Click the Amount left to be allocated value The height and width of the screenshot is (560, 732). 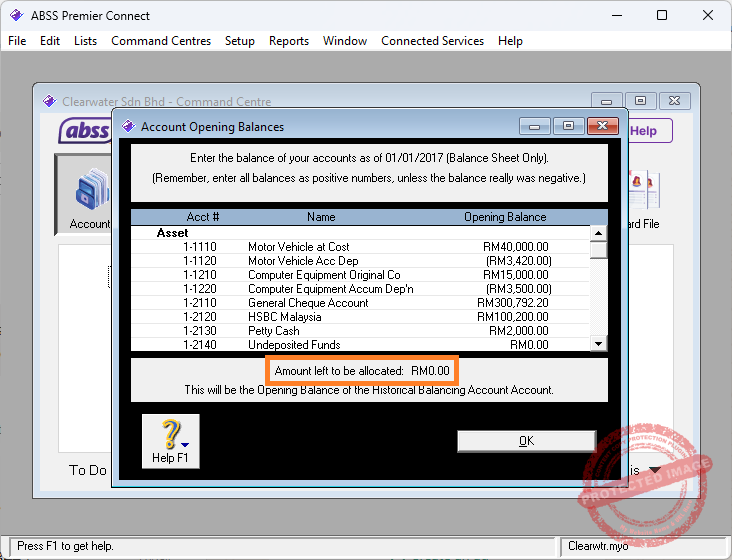coord(430,371)
